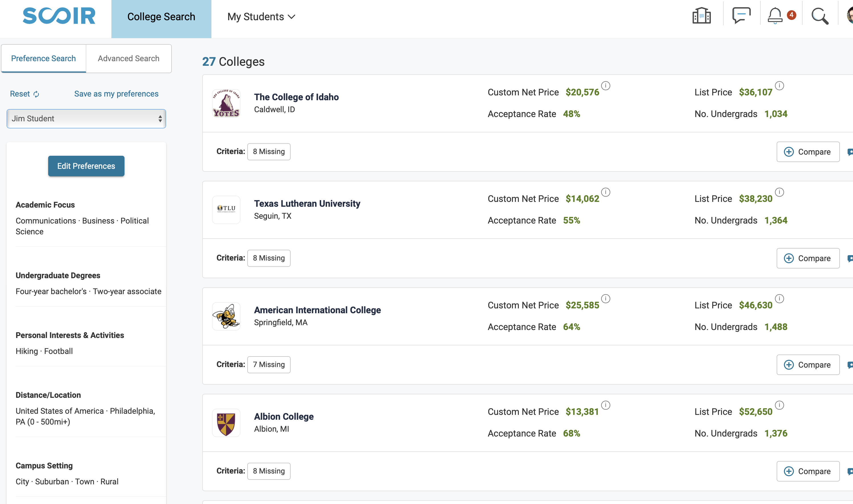Image resolution: width=853 pixels, height=504 pixels.
Task: Click the Undergraduate Degrees heading
Action: [x=58, y=275]
